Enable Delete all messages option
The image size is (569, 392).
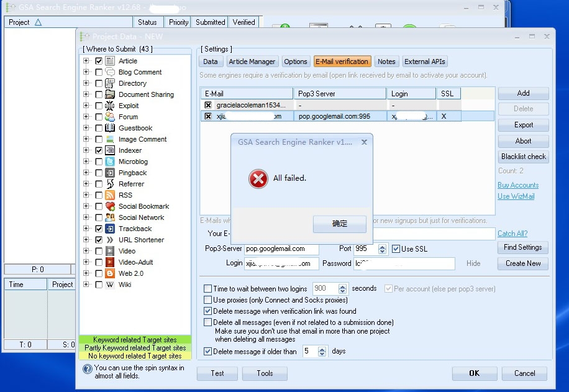point(208,322)
